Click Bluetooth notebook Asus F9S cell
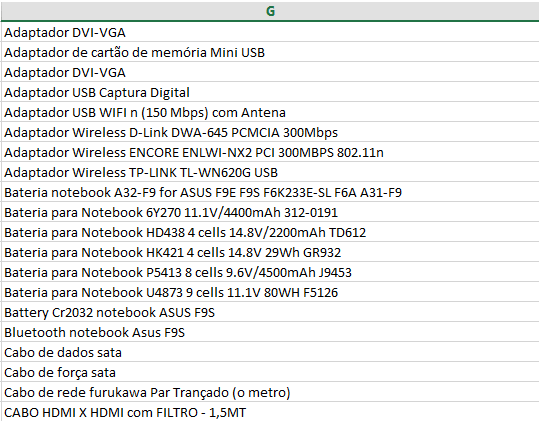539x421 pixels. [270, 332]
